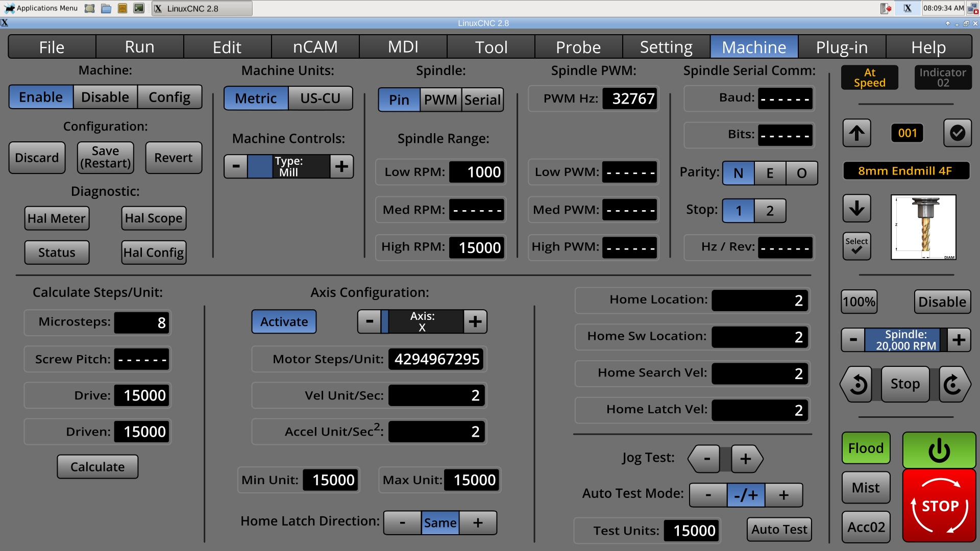The height and width of the screenshot is (551, 980).
Task: Click Jog Test minus arrow
Action: 705,459
